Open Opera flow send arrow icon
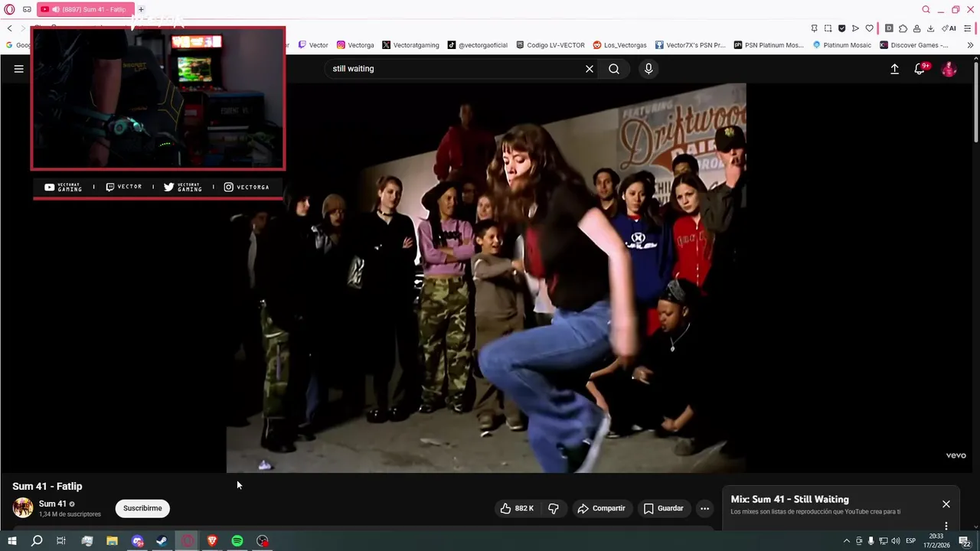 pyautogui.click(x=855, y=28)
